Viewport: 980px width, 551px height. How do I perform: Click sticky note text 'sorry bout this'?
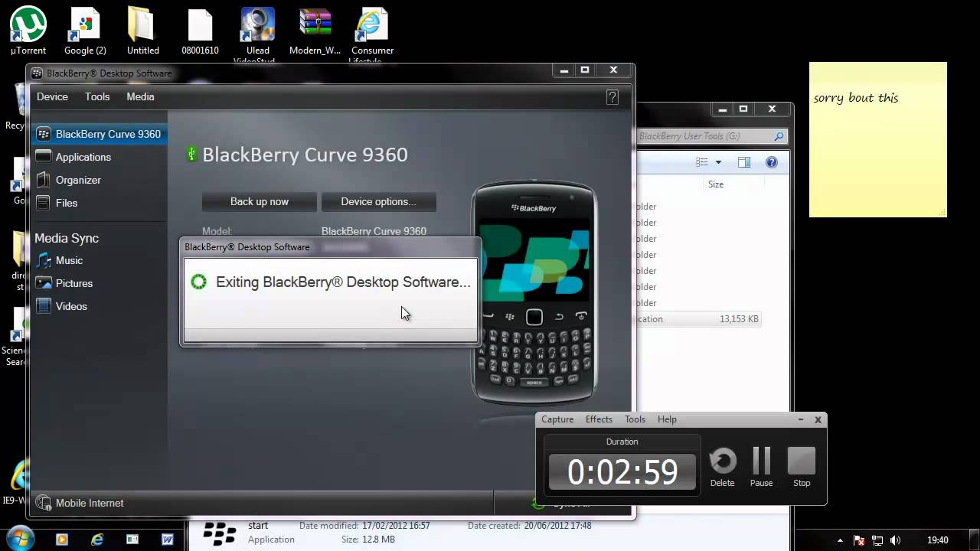point(856,98)
